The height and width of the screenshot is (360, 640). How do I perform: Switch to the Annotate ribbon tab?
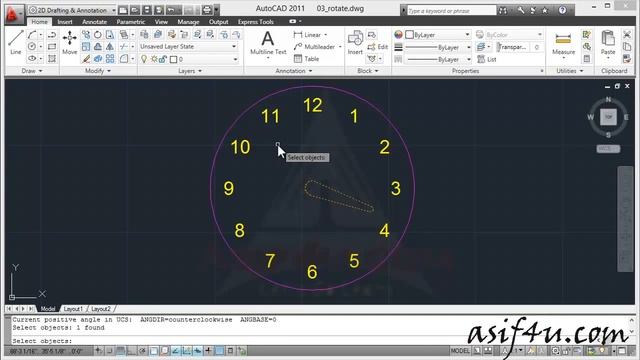coord(94,22)
